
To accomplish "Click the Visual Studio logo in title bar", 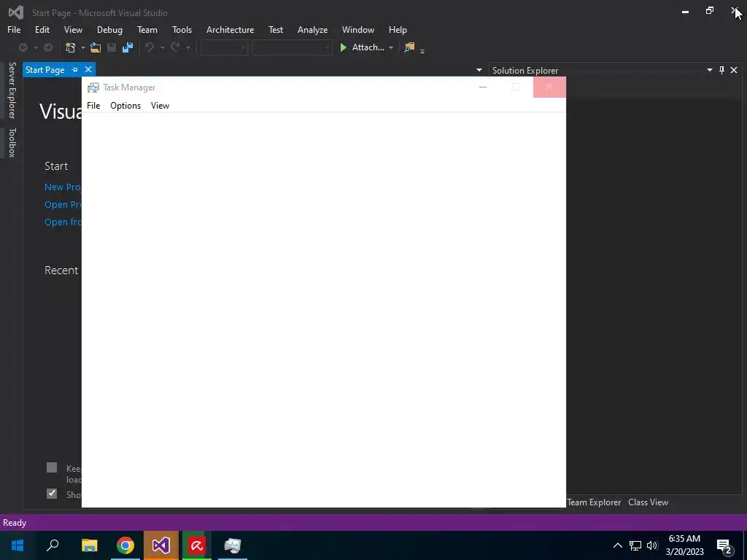I will coord(16,12).
